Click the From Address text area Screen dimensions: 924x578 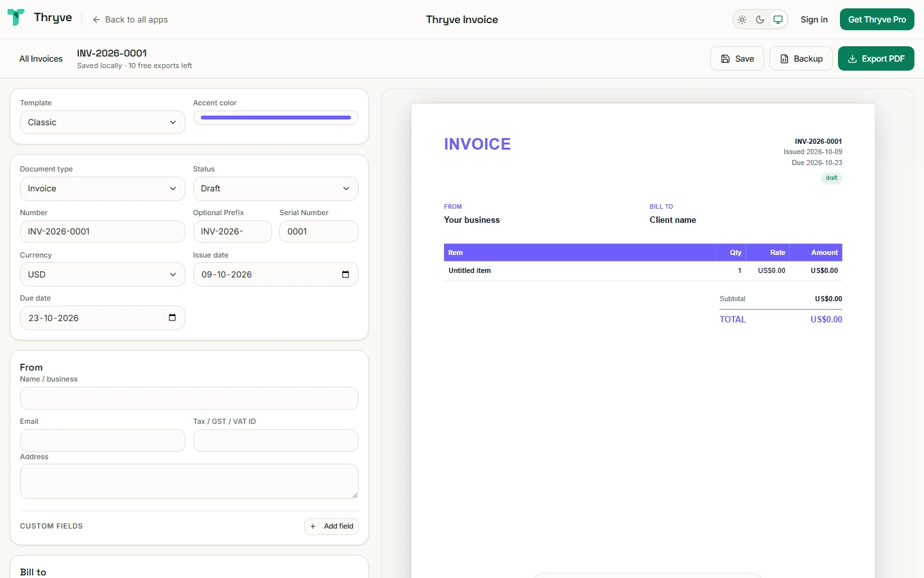(x=189, y=482)
